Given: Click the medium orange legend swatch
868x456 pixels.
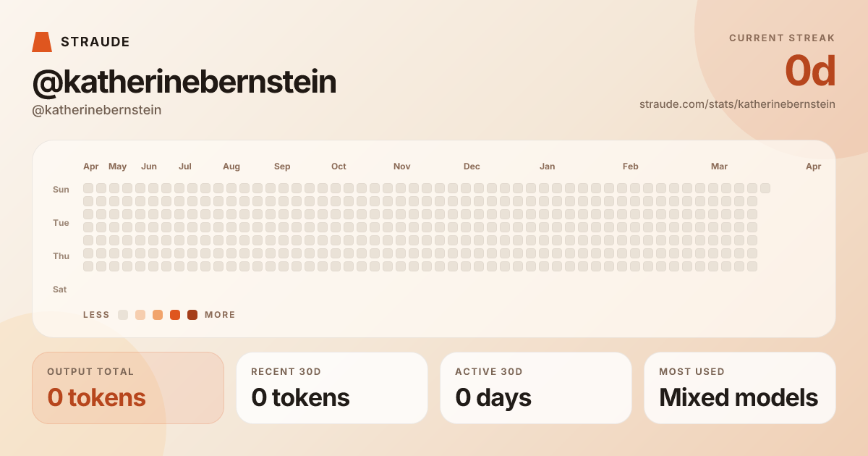Looking at the screenshot, I should 158,315.
